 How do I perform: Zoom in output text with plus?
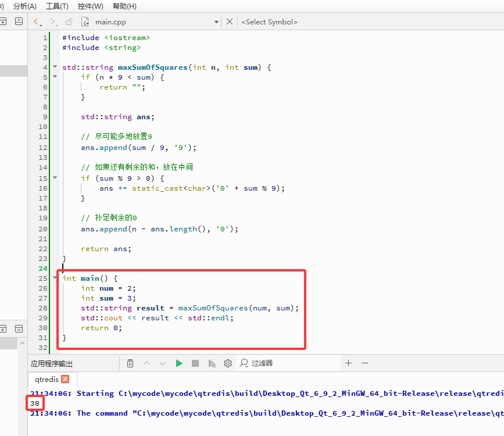(348, 363)
